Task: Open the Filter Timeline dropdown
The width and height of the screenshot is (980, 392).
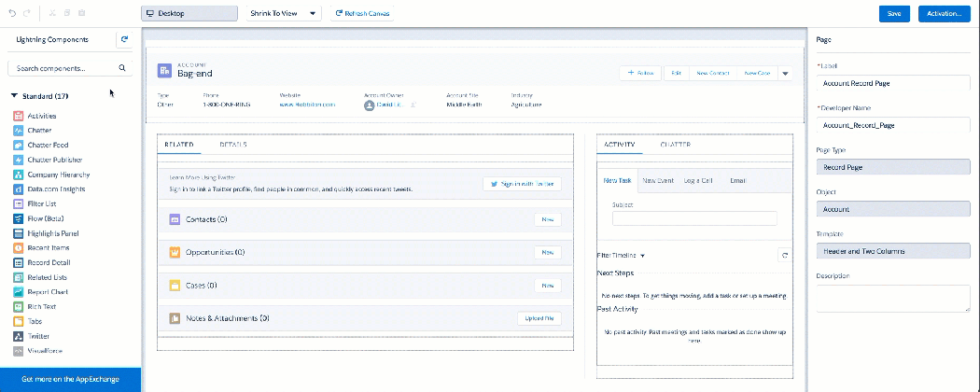Action: [621, 255]
